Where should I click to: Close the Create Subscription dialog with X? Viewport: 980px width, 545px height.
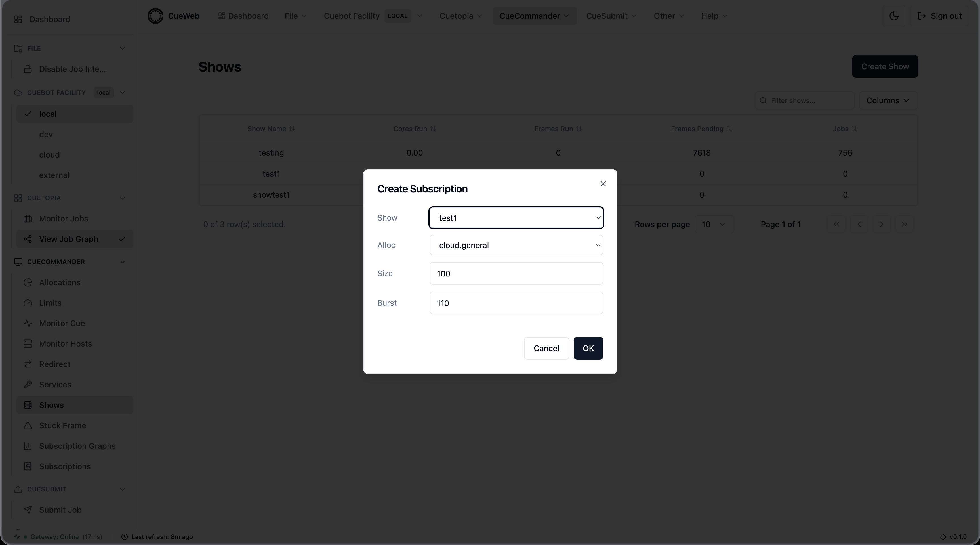point(603,184)
